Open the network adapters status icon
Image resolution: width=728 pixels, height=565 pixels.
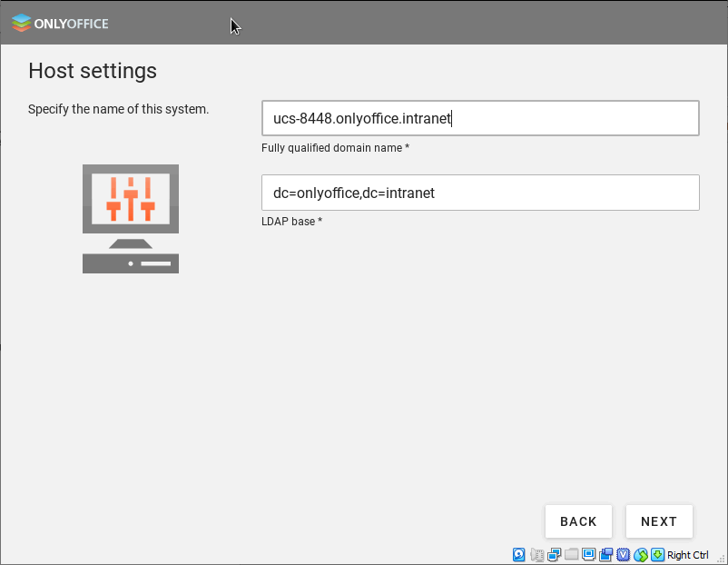pos(554,555)
